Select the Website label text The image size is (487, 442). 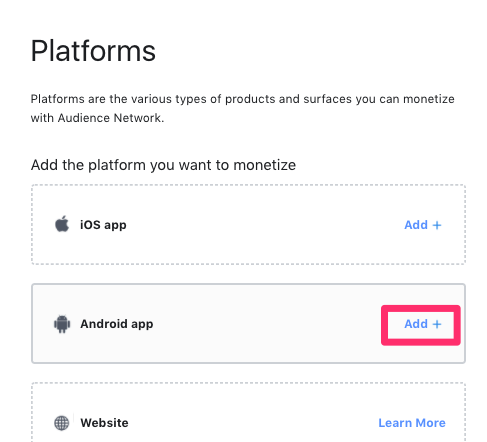(104, 423)
